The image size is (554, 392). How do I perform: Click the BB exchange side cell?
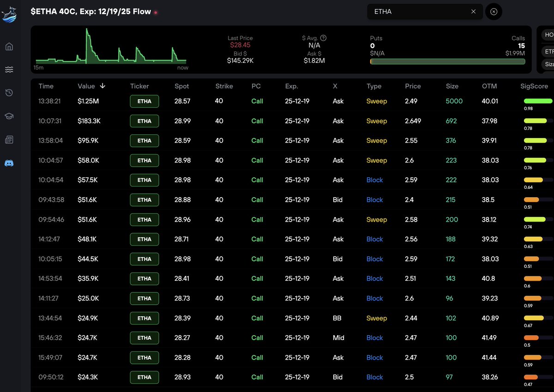pyautogui.click(x=337, y=318)
